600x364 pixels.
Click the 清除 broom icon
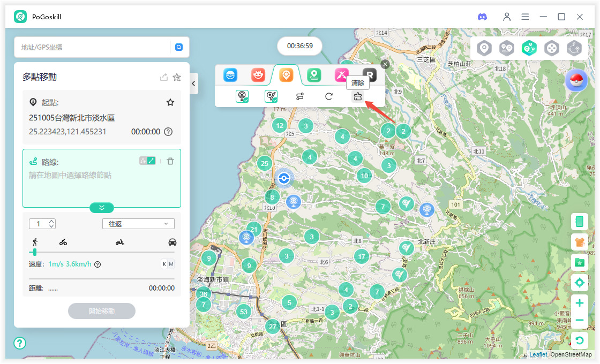point(358,96)
